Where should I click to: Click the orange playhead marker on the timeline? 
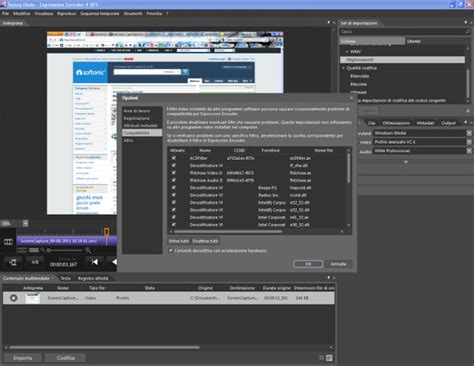click(x=107, y=232)
